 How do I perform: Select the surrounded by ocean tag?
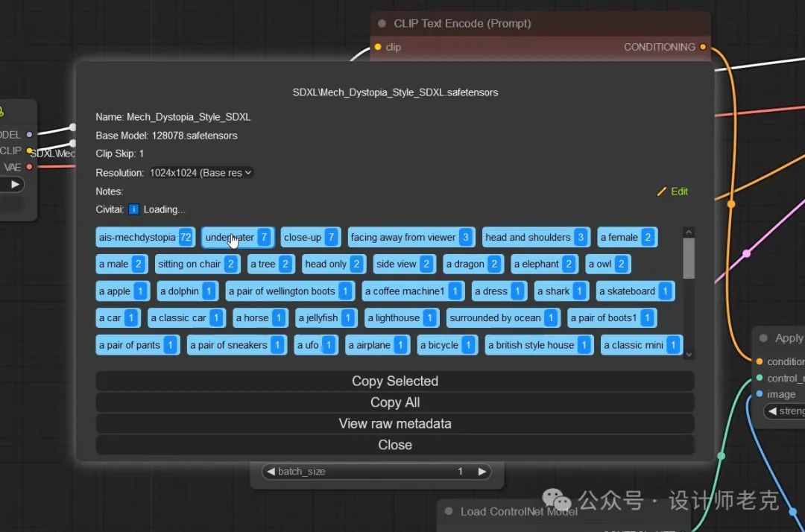tap(503, 317)
